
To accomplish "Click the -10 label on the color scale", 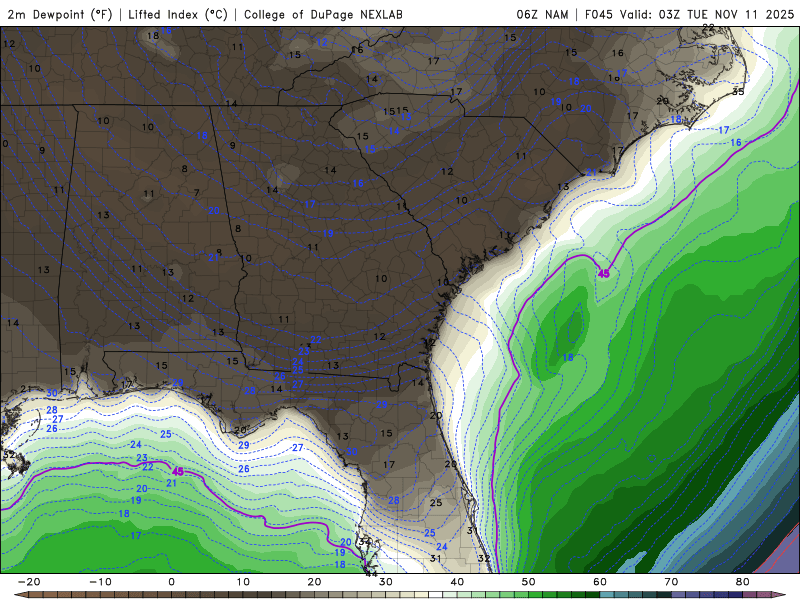I will pyautogui.click(x=100, y=582).
